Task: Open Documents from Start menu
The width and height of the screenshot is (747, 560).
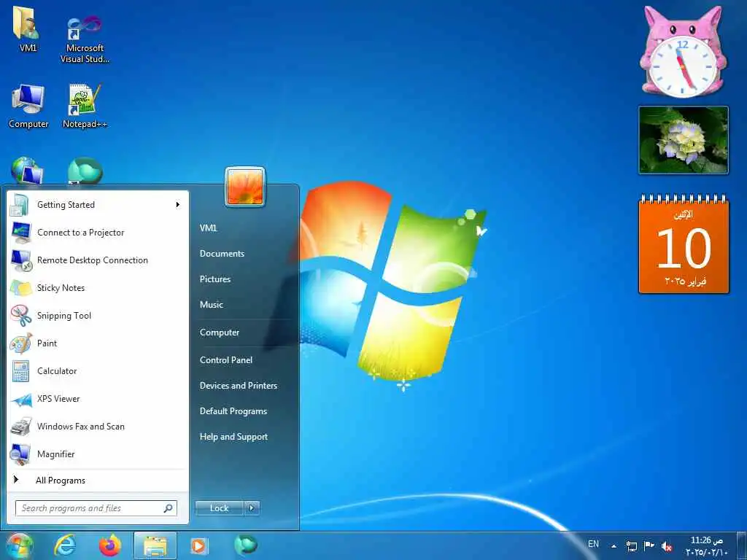Action: pos(222,254)
